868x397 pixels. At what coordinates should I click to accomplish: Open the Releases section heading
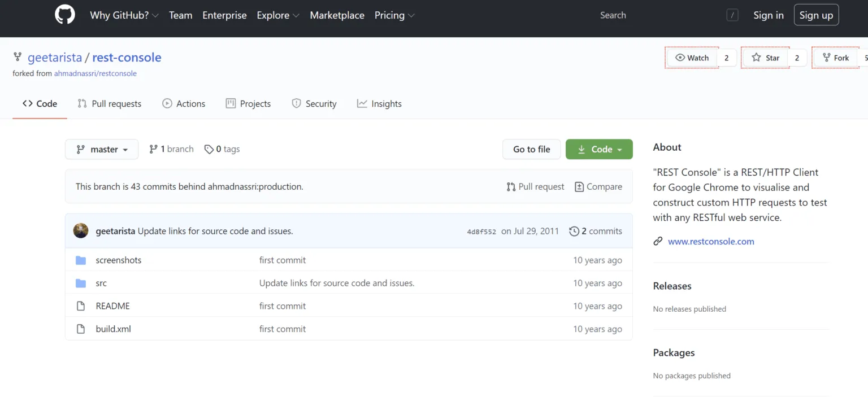(x=672, y=286)
